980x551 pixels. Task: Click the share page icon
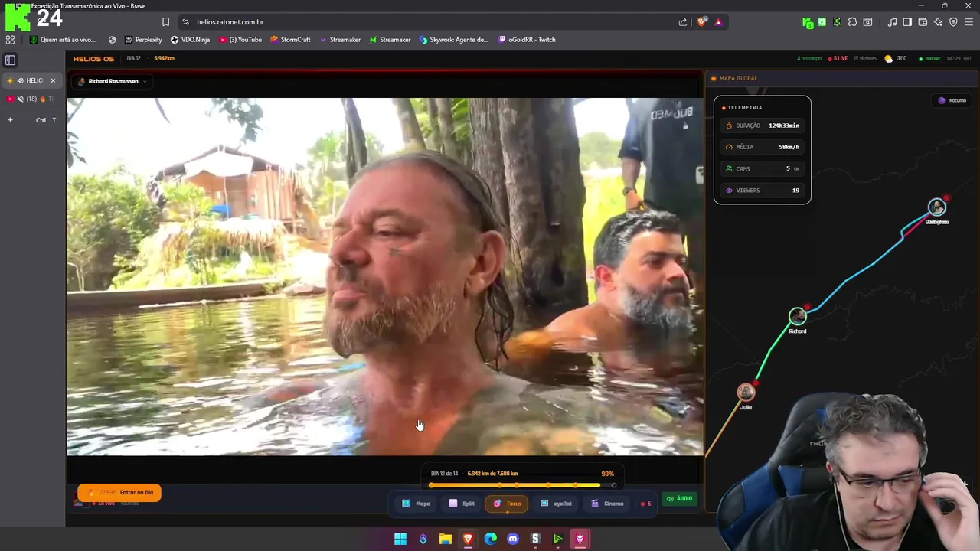(x=683, y=22)
